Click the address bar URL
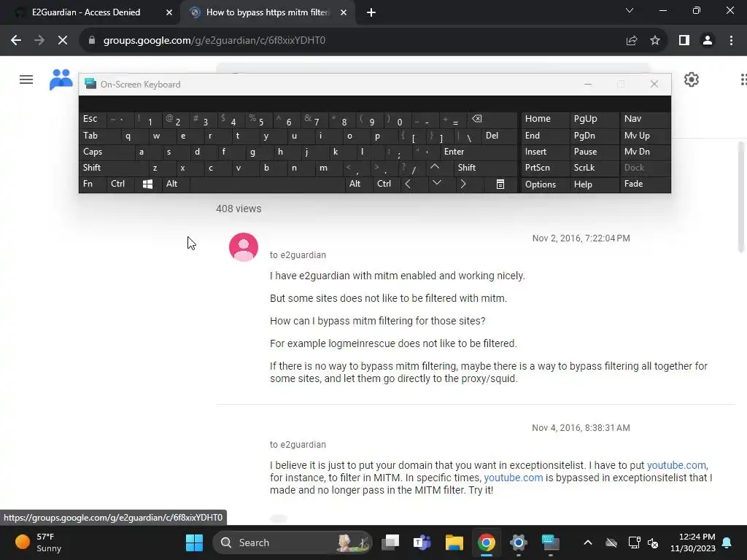 coord(214,41)
